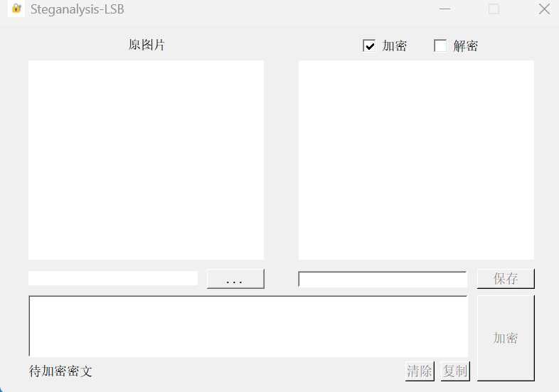Click the 清除 button
Screen dimensions: 559x392
[x=420, y=371]
